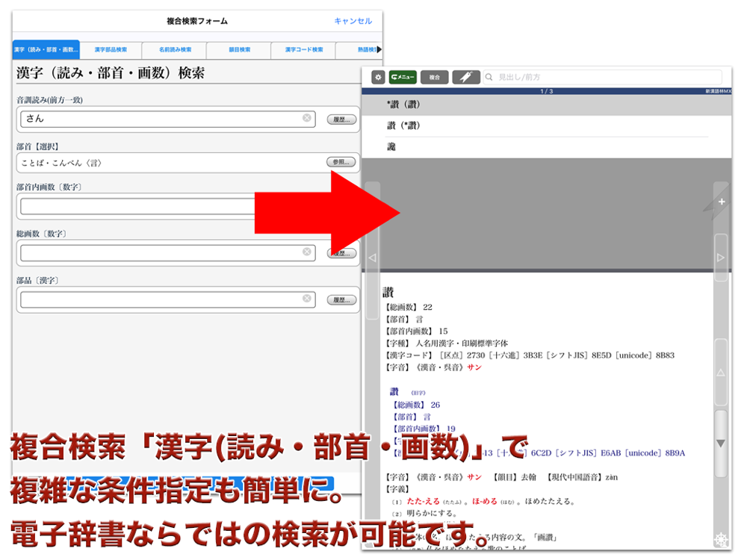Open 履歴 history for 部品 field

coord(341,300)
